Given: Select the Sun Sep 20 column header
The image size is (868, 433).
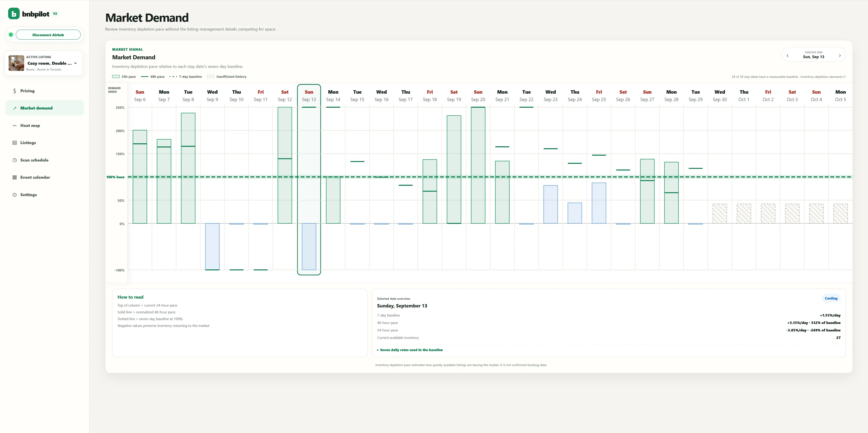Looking at the screenshot, I should click(478, 96).
